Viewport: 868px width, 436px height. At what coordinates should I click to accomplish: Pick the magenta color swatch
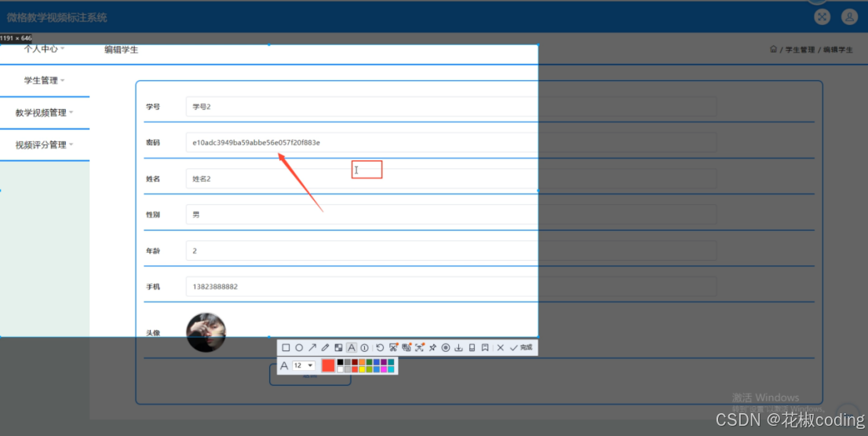pyautogui.click(x=384, y=369)
